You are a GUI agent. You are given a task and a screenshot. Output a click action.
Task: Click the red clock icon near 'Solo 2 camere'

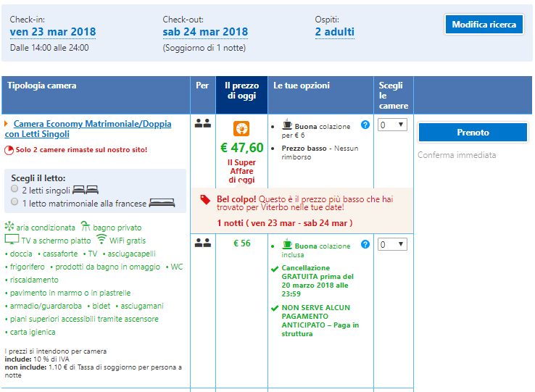coord(9,150)
